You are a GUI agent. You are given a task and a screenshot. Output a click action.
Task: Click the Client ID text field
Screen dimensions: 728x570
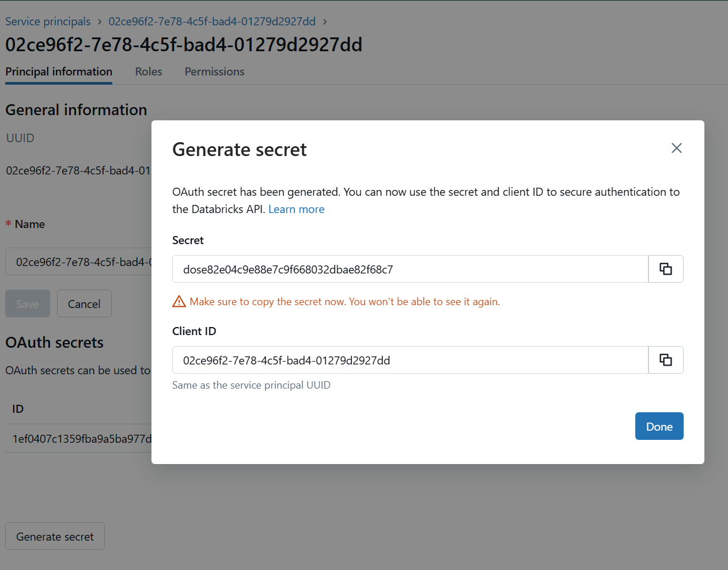tap(409, 360)
